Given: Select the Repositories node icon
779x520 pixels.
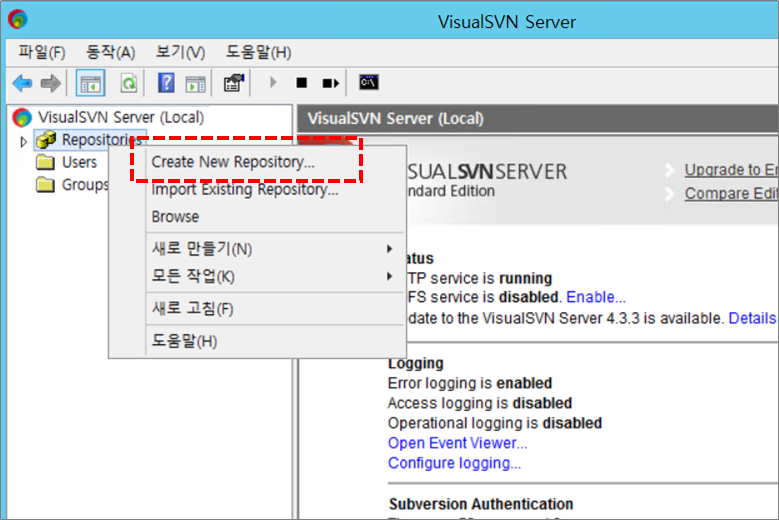Looking at the screenshot, I should pos(46,140).
